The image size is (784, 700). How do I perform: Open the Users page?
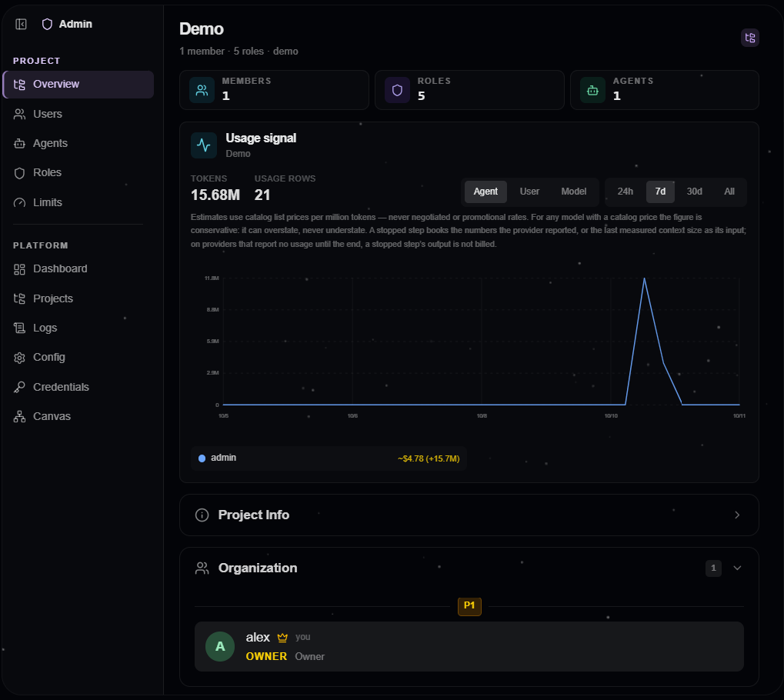click(x=78, y=114)
